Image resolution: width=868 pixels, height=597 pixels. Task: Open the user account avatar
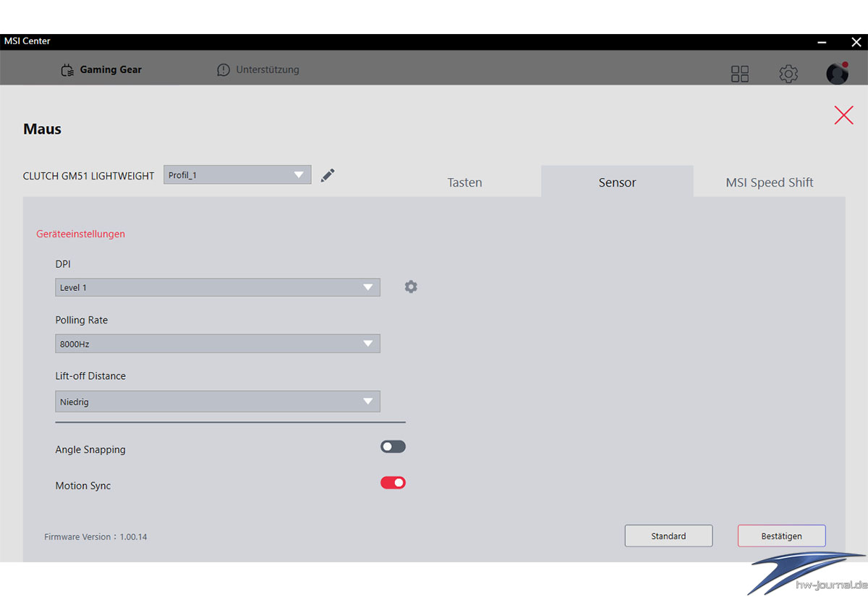coord(838,73)
